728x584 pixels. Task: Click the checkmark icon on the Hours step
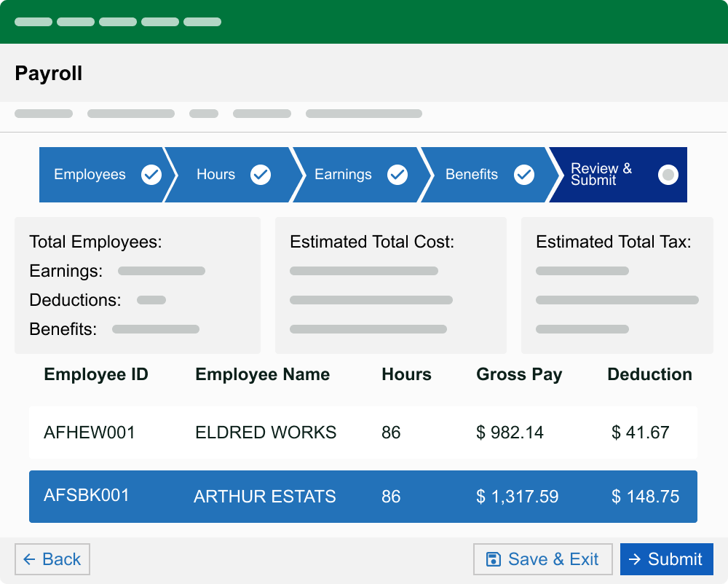(x=261, y=174)
